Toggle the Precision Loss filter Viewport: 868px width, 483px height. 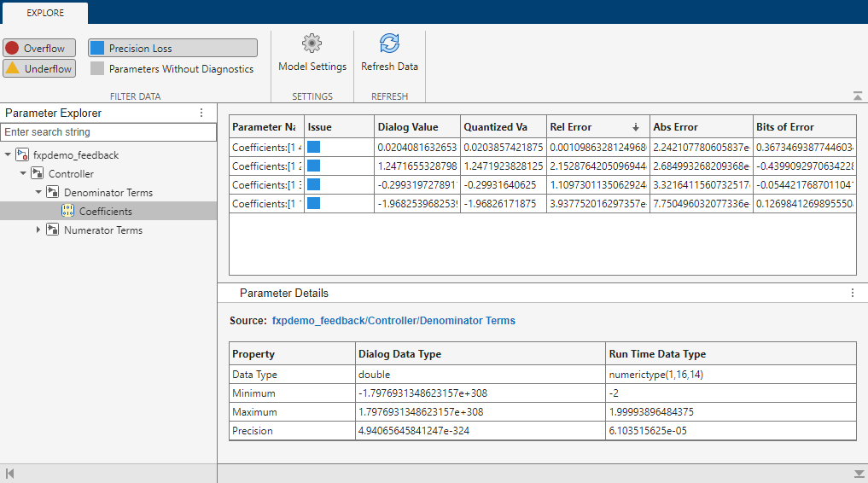click(172, 48)
